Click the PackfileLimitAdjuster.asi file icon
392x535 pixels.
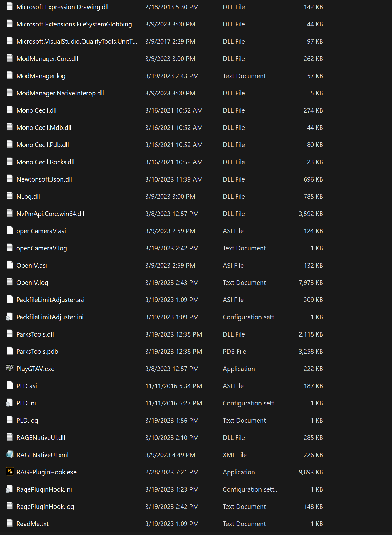click(10, 299)
